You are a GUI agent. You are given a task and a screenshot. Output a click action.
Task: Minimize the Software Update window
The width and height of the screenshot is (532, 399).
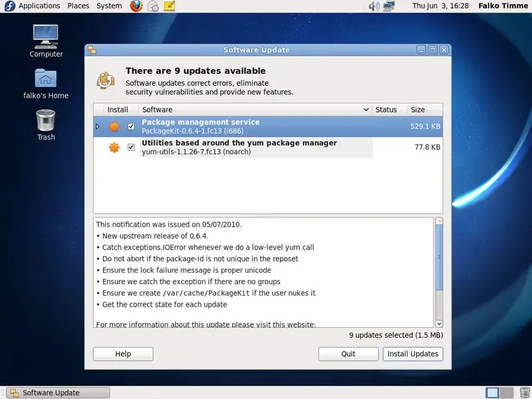[x=421, y=50]
